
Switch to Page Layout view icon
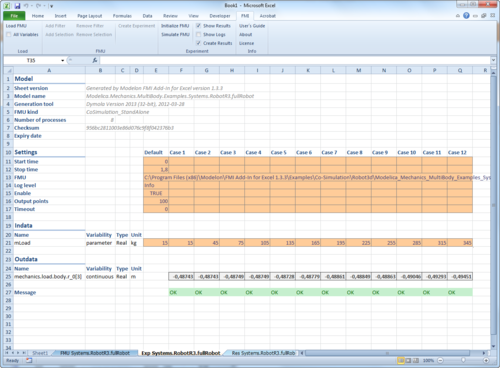(408, 360)
